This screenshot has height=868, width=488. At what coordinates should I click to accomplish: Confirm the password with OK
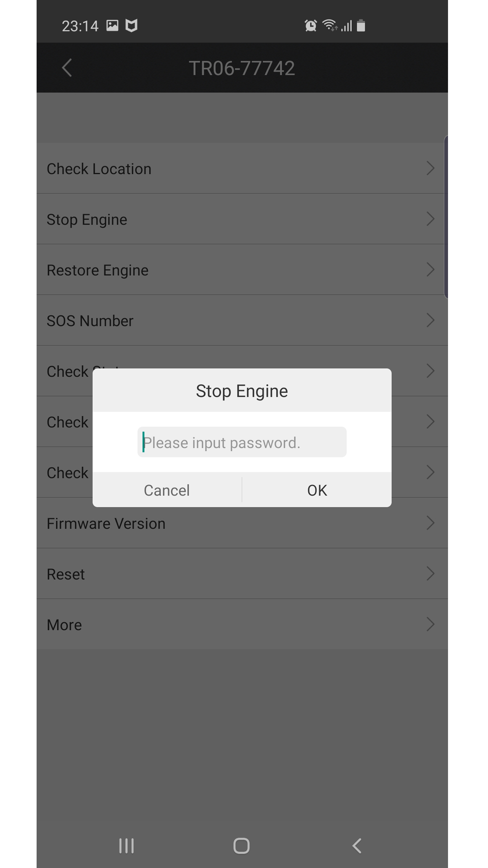click(x=317, y=490)
